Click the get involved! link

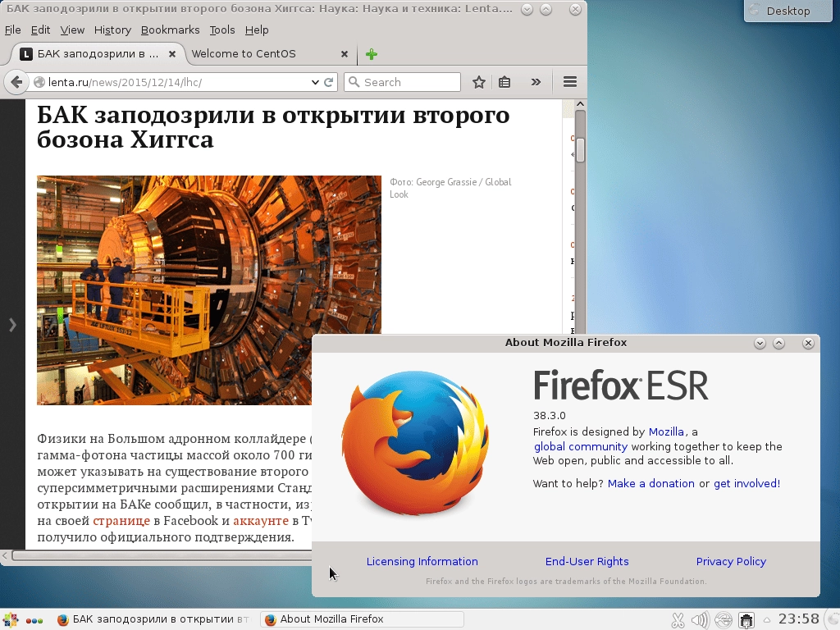746,483
